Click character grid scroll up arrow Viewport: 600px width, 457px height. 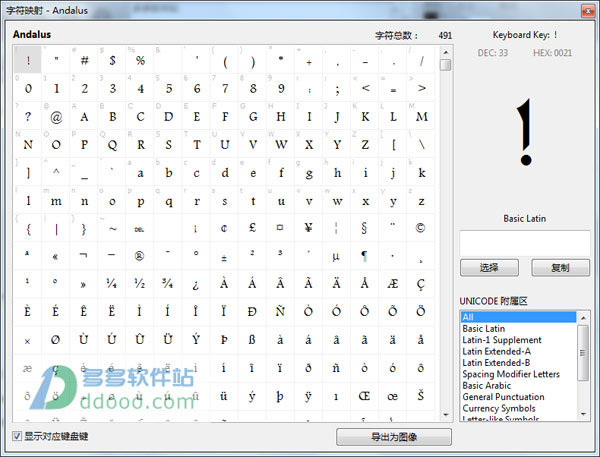(x=445, y=52)
